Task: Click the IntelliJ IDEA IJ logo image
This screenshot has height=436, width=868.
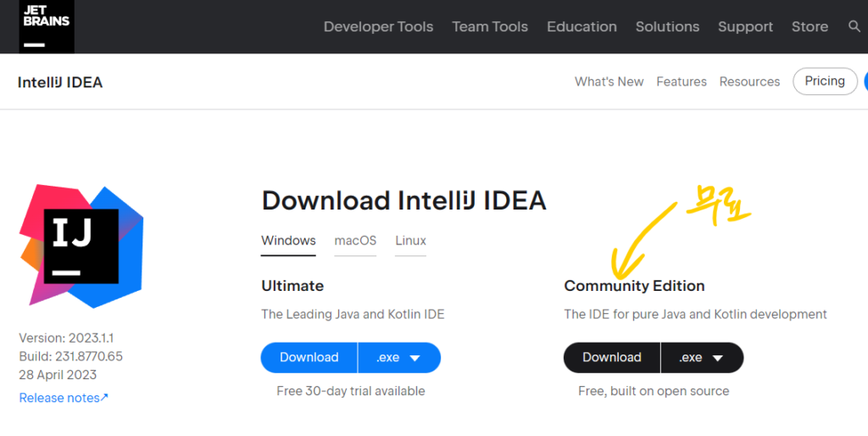Action: point(81,246)
